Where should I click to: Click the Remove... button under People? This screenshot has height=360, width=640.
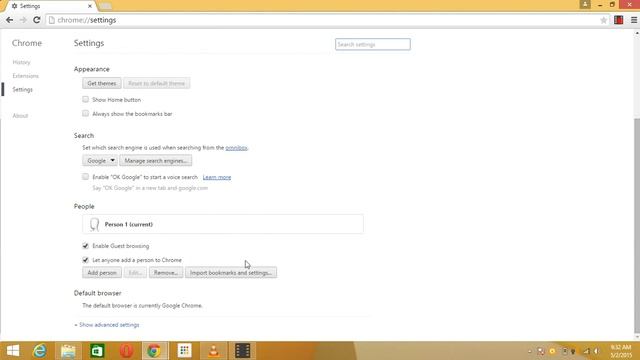tap(166, 273)
